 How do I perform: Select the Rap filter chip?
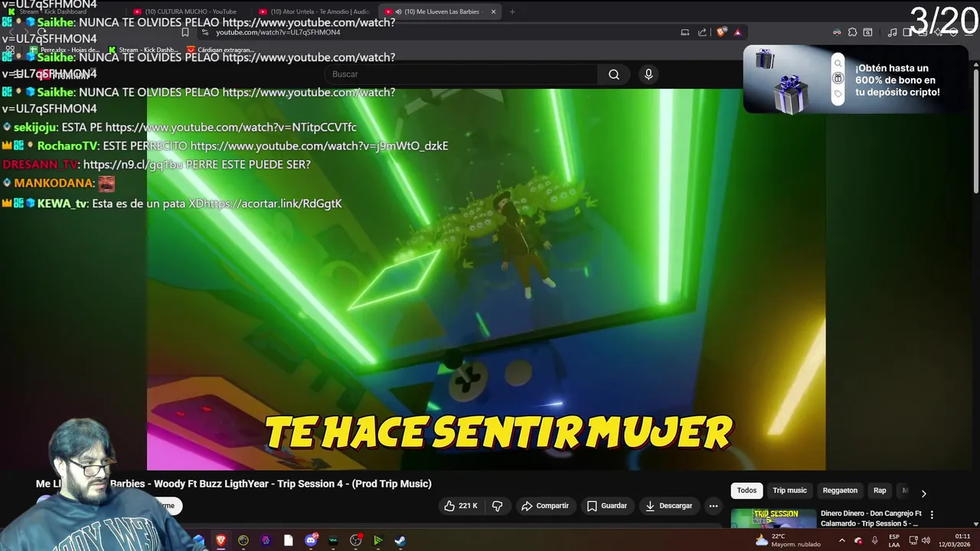[880, 491]
